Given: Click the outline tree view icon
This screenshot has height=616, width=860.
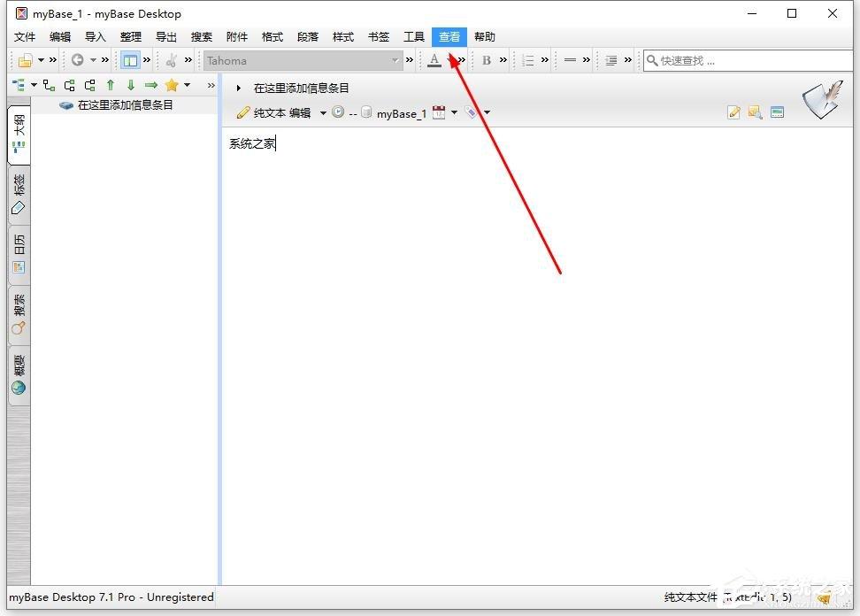Looking at the screenshot, I should (x=19, y=85).
